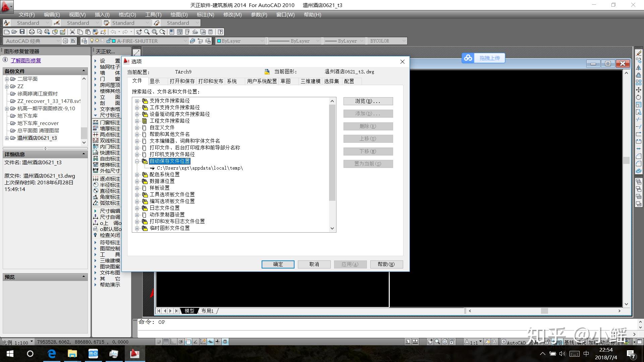The image size is (644, 362).
Task: Click the Match Properties brush icon
Action: [x=95, y=32]
